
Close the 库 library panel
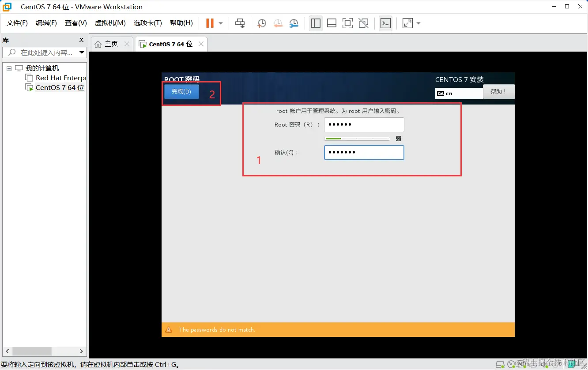81,40
